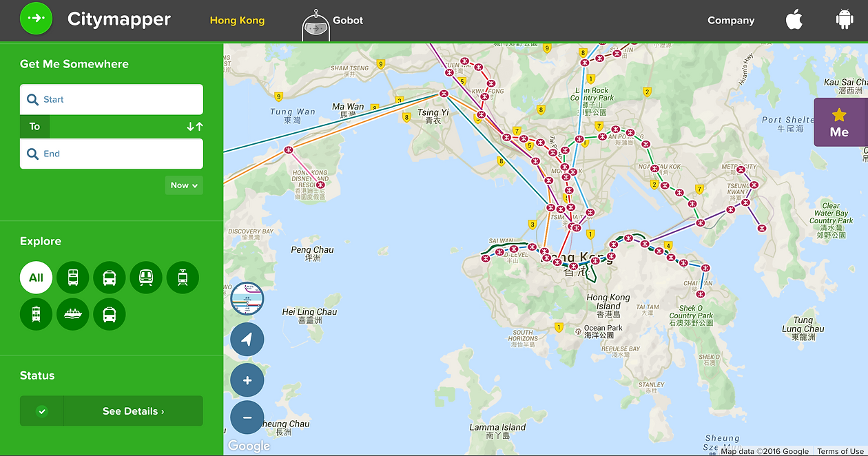
Task: Click the Disneyland Resort station marker
Action: click(x=320, y=185)
